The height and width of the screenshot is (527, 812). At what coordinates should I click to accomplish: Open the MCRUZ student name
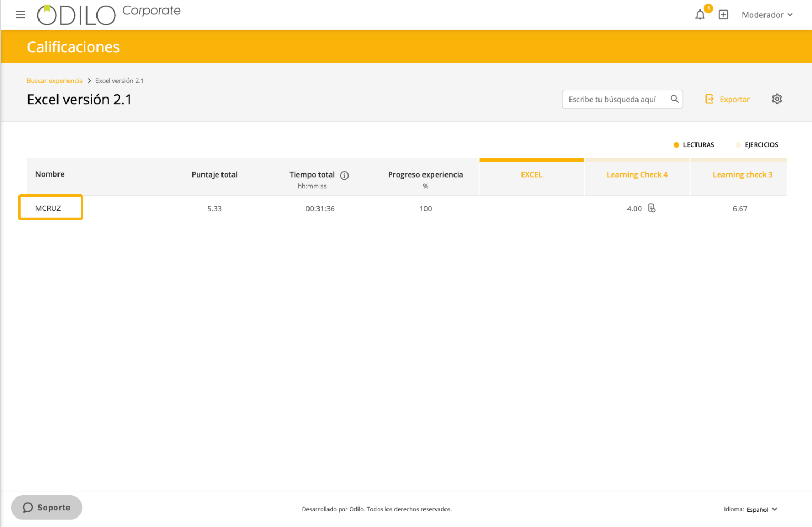(x=48, y=208)
